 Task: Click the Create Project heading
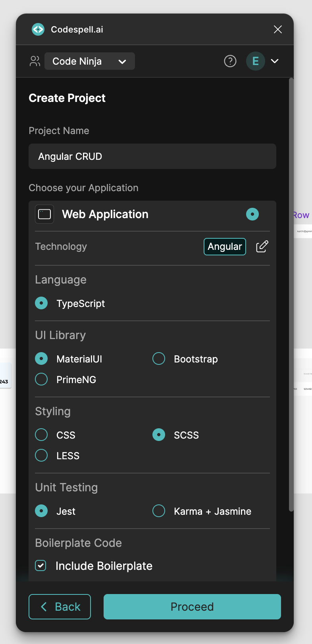(x=67, y=98)
